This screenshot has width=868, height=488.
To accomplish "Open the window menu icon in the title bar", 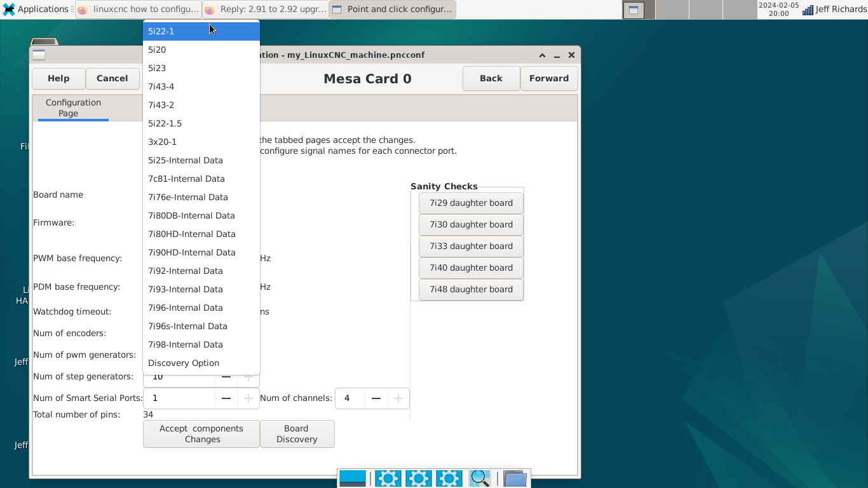I will coord(39,55).
